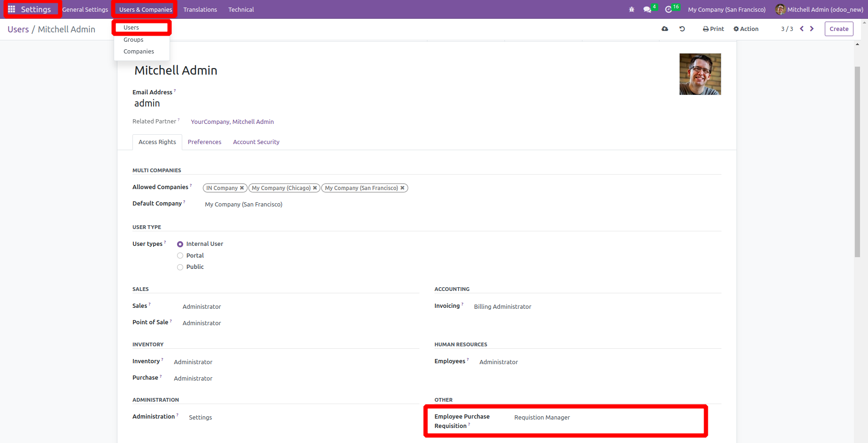Image resolution: width=868 pixels, height=443 pixels.
Task: Switch to the Preferences tab
Action: [204, 142]
